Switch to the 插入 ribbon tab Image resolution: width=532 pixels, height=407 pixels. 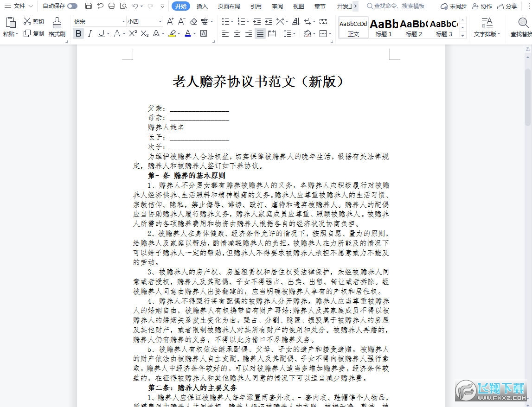point(202,6)
